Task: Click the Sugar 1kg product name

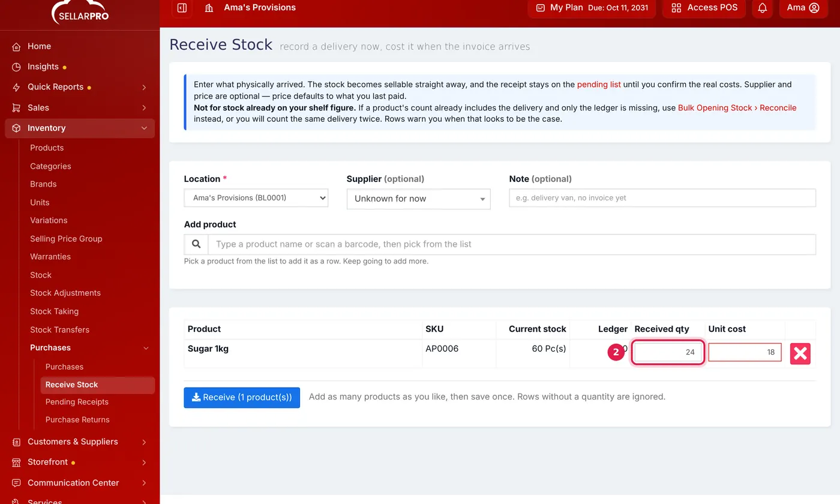Action: 208,349
